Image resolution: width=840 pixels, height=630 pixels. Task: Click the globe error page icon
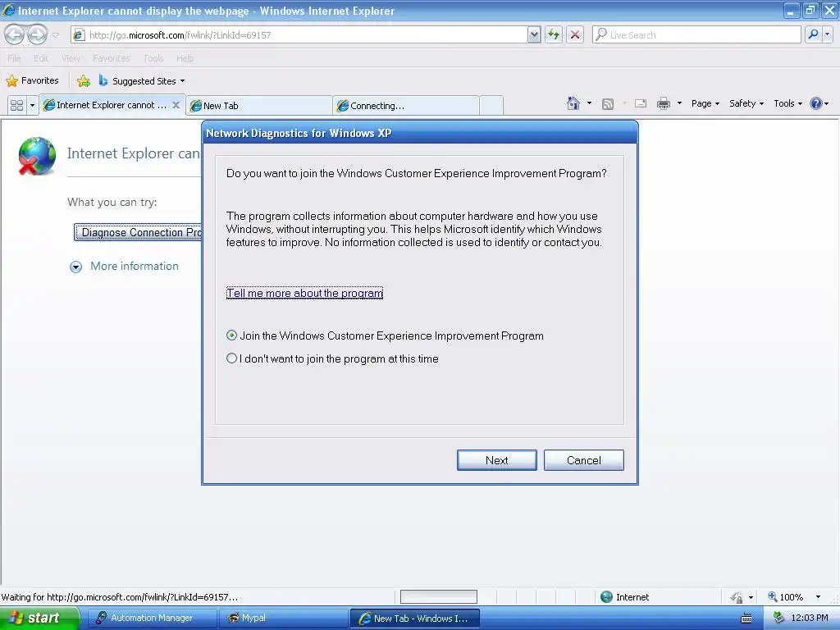coord(37,156)
